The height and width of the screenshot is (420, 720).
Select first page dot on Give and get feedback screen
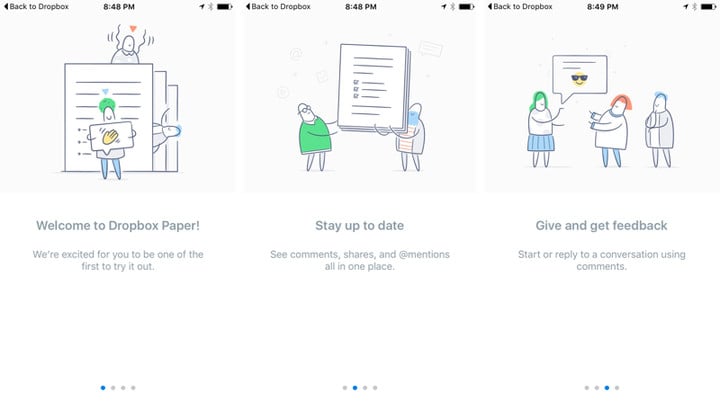click(586, 388)
